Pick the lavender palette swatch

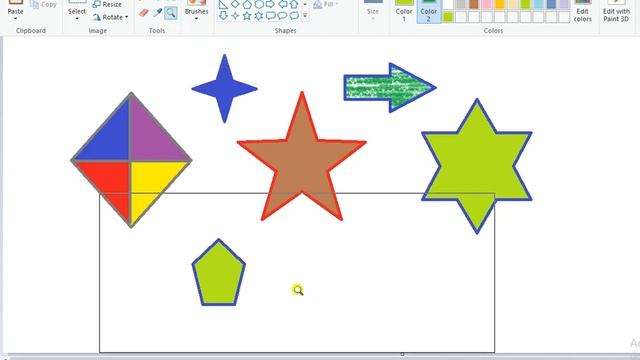(564, 4)
